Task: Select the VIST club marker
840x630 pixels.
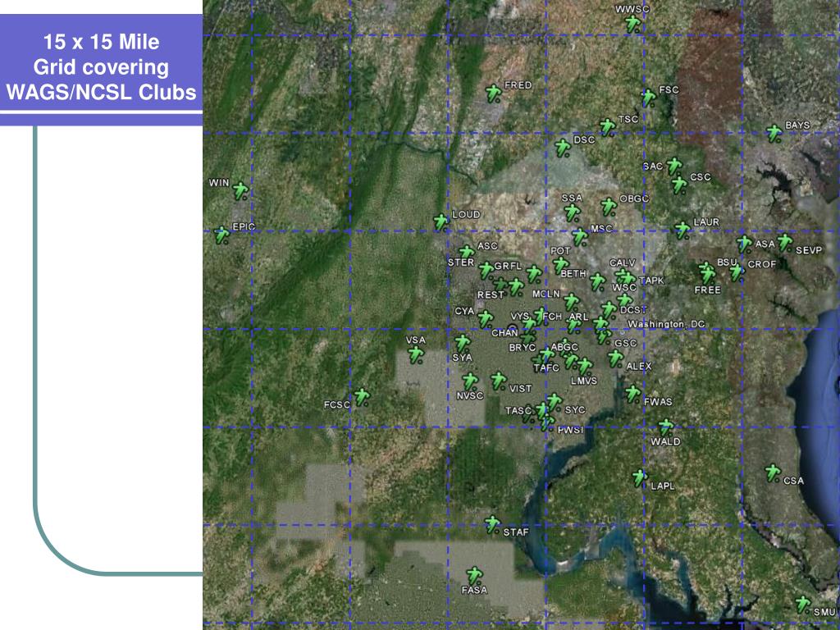Action: 499,381
